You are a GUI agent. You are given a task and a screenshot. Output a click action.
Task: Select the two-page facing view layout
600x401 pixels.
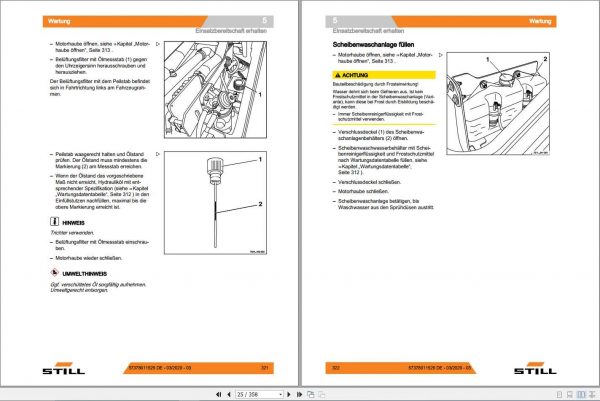pyautogui.click(x=581, y=394)
